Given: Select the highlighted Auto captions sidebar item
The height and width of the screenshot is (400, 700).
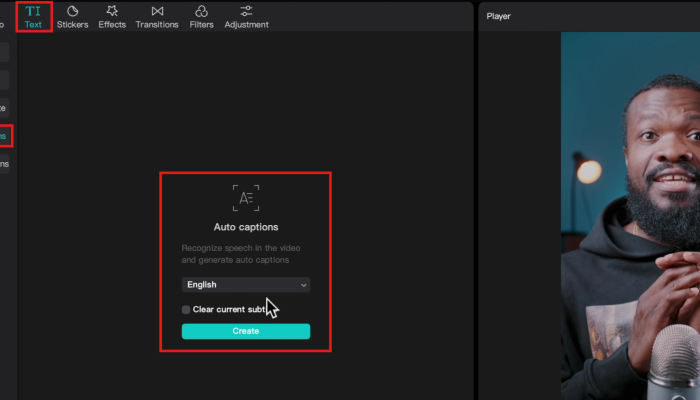Looking at the screenshot, I should coord(5,135).
